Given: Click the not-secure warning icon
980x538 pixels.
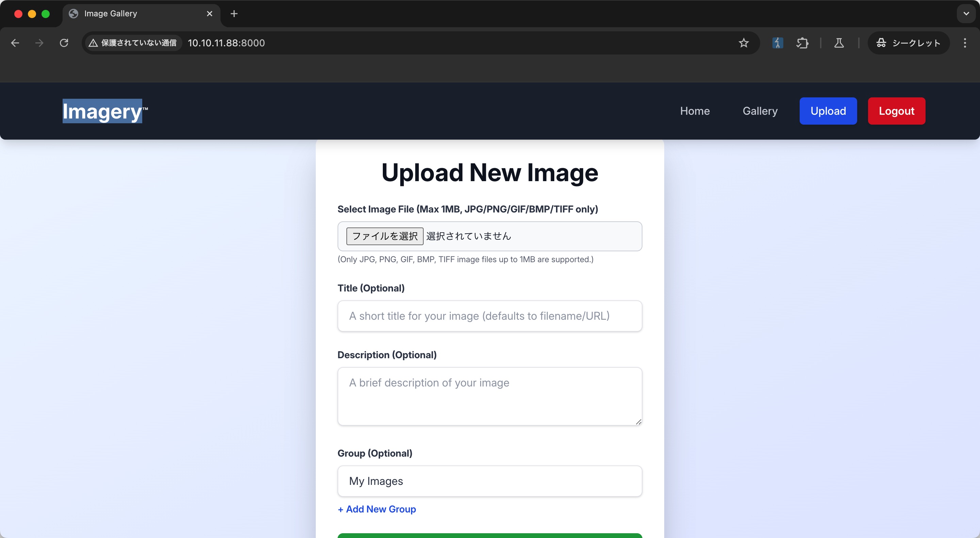Looking at the screenshot, I should click(93, 43).
